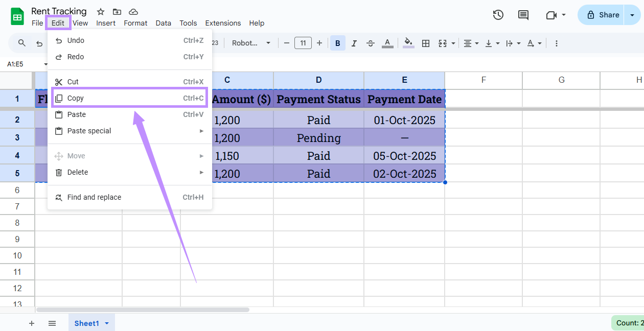Click the font size input field
The width and height of the screenshot is (644, 331).
pos(303,43)
